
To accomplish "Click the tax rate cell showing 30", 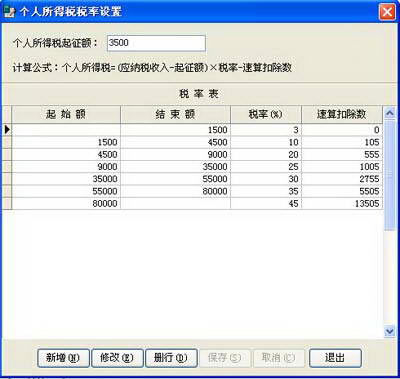I will (x=266, y=179).
